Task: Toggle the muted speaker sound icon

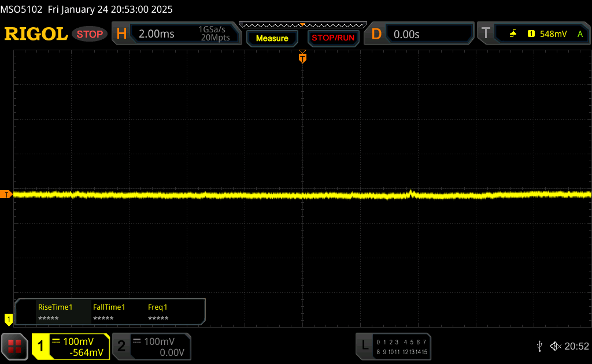Action: pyautogui.click(x=556, y=346)
